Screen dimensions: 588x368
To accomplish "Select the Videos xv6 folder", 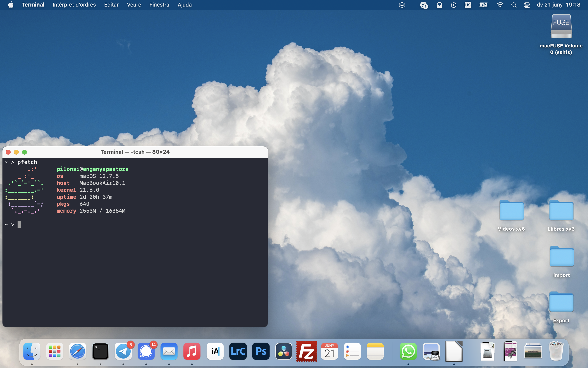I will click(511, 210).
